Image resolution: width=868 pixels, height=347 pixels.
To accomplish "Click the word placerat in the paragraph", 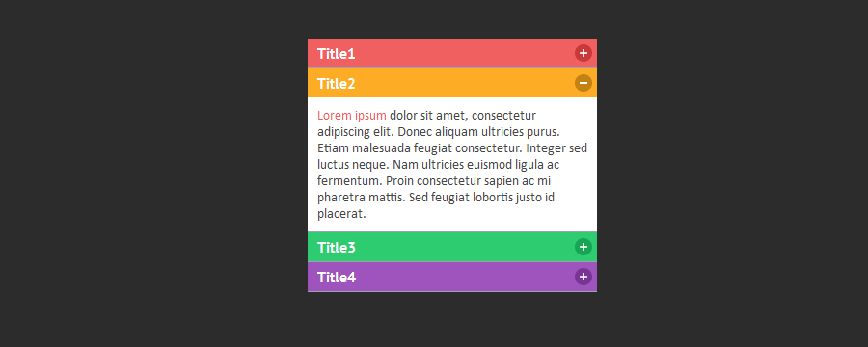I will point(341,214).
